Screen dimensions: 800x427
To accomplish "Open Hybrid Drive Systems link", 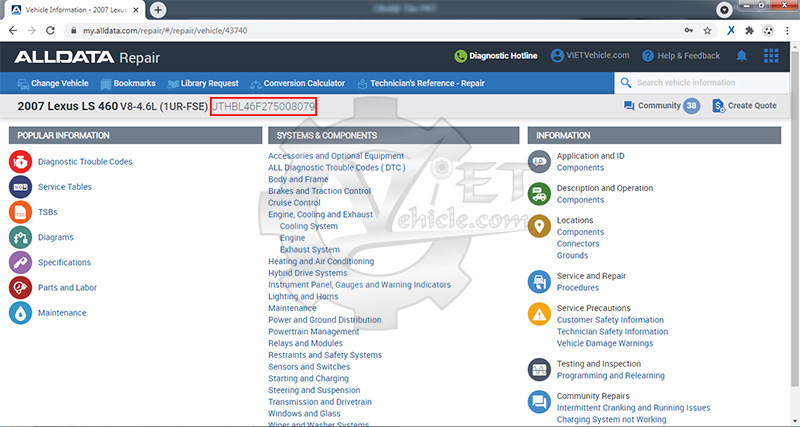I will point(308,273).
